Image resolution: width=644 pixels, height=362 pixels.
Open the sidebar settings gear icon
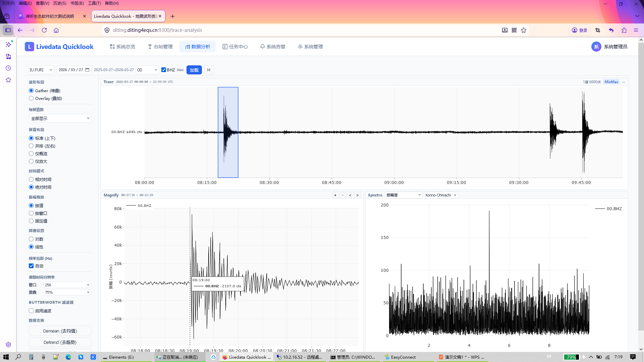click(8, 345)
